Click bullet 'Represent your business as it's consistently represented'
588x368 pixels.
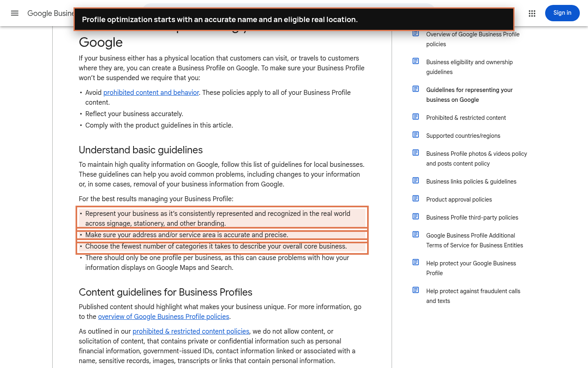218,219
